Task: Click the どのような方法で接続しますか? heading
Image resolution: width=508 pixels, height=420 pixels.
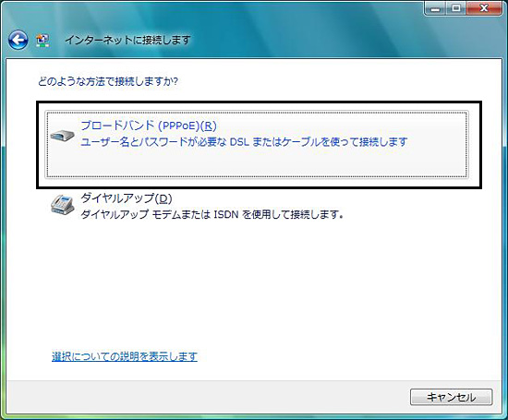Action: tap(108, 81)
